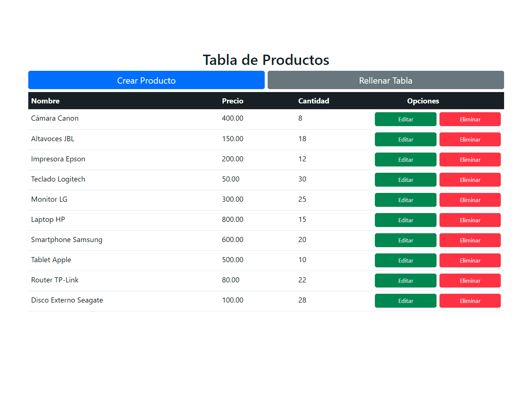Viewport: 532px width, 399px height.
Task: Click the Crear Producto button
Action: [146, 80]
